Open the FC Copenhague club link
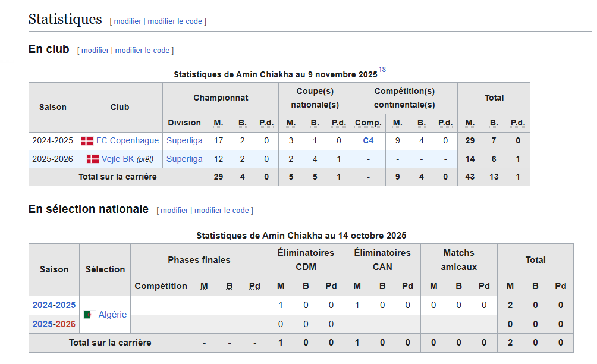Image resolution: width=597 pixels, height=364 pixels. pos(127,141)
